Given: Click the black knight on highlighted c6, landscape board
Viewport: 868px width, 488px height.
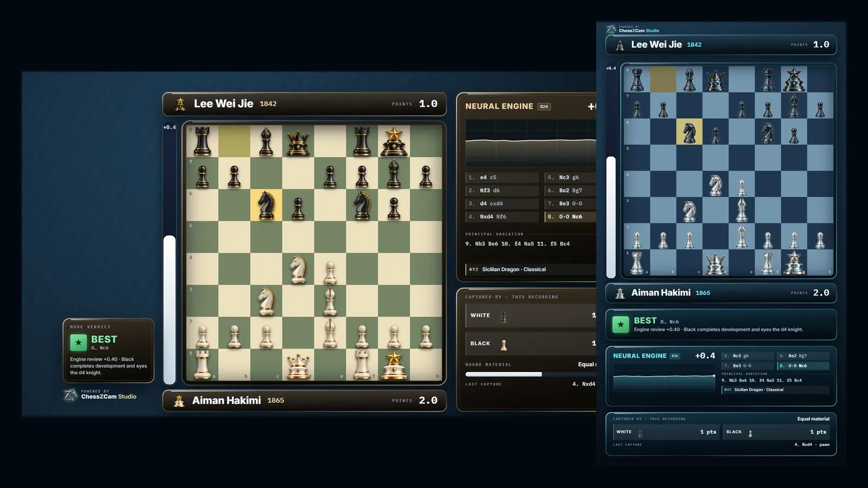Looking at the screenshot, I should (266, 205).
